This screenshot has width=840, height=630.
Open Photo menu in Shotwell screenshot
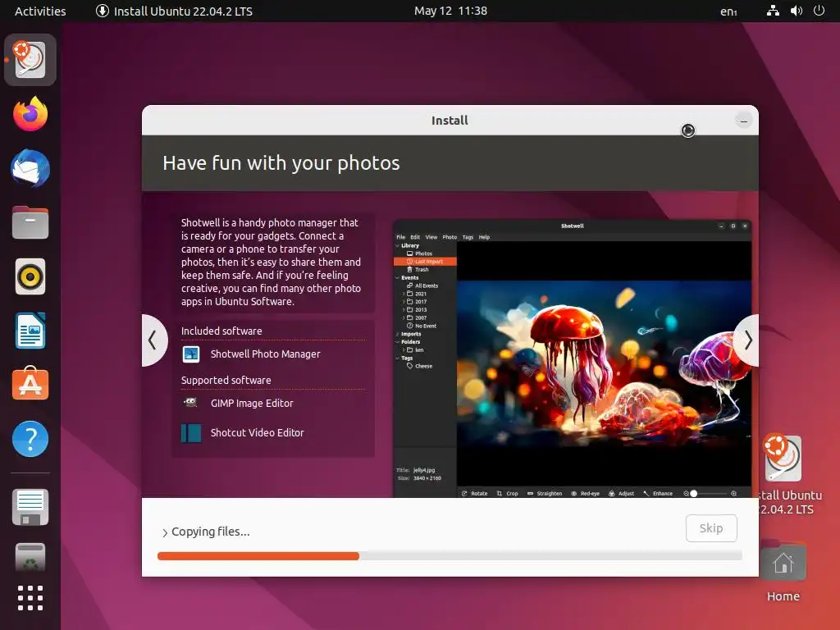tap(450, 237)
